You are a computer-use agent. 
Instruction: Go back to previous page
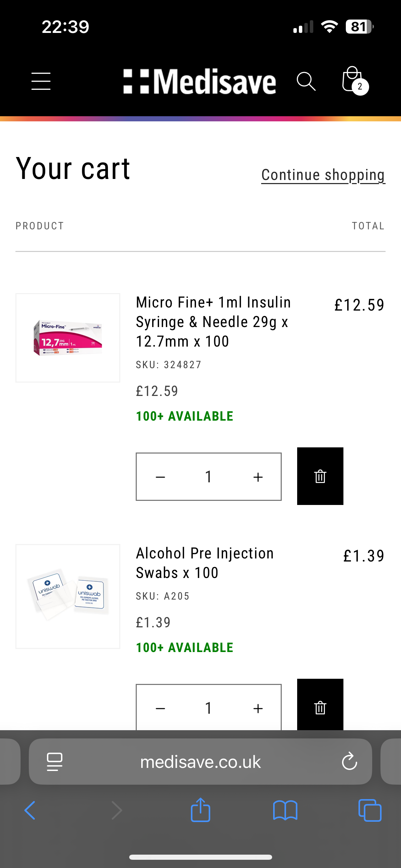pos(30,810)
